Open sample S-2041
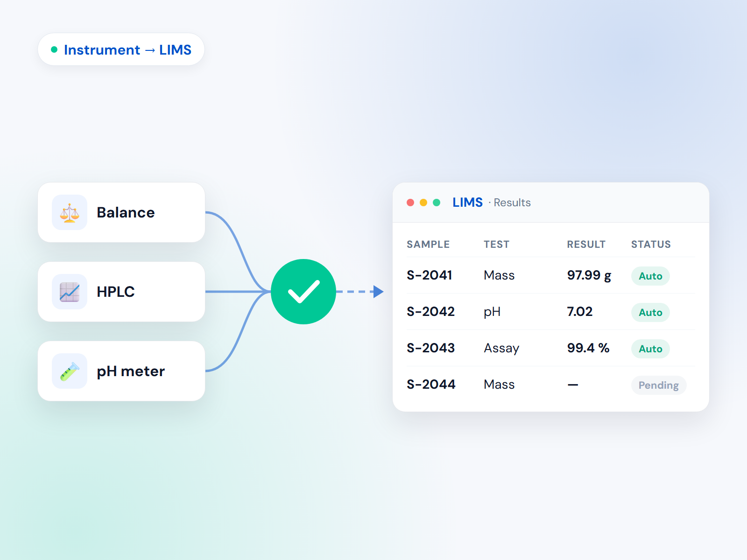747x560 pixels. click(430, 275)
